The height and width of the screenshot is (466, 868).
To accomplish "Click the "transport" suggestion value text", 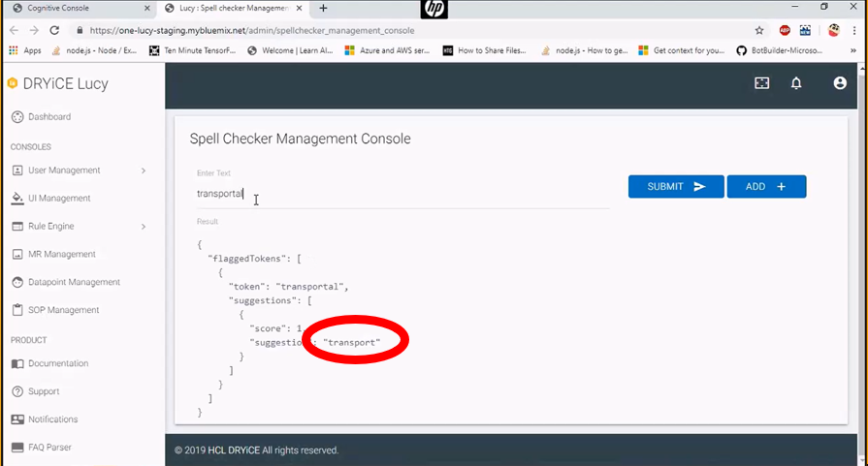I will click(x=351, y=343).
